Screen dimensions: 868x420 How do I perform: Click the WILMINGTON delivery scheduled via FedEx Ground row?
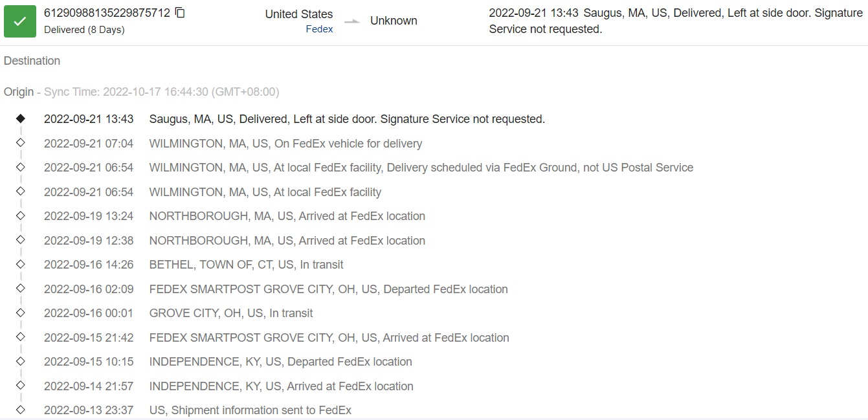point(421,168)
